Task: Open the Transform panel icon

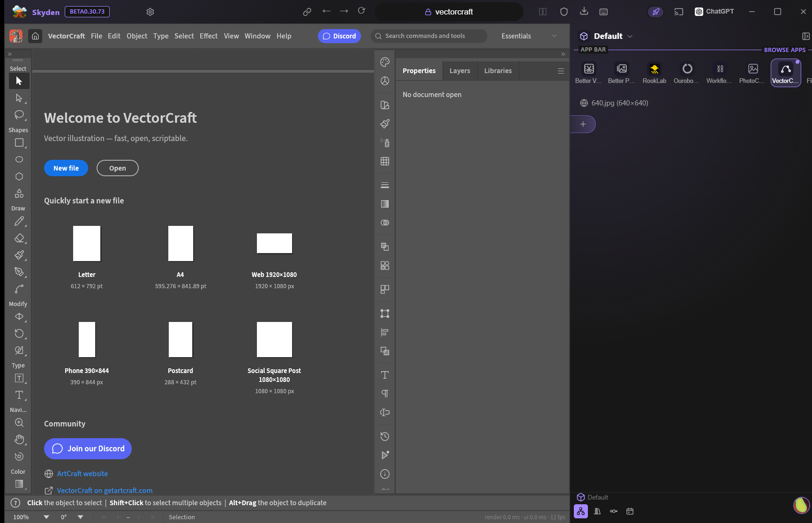Action: click(385, 314)
